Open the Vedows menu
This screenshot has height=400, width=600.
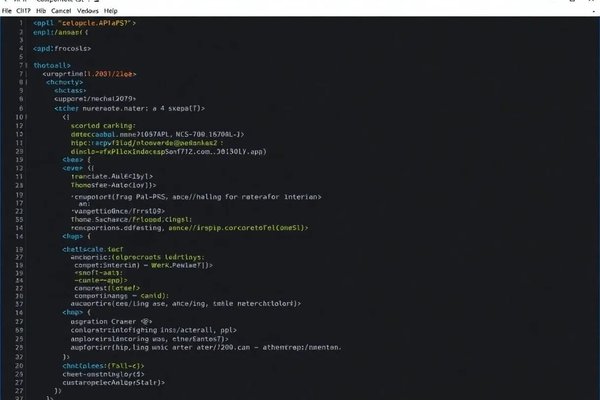tap(88, 11)
